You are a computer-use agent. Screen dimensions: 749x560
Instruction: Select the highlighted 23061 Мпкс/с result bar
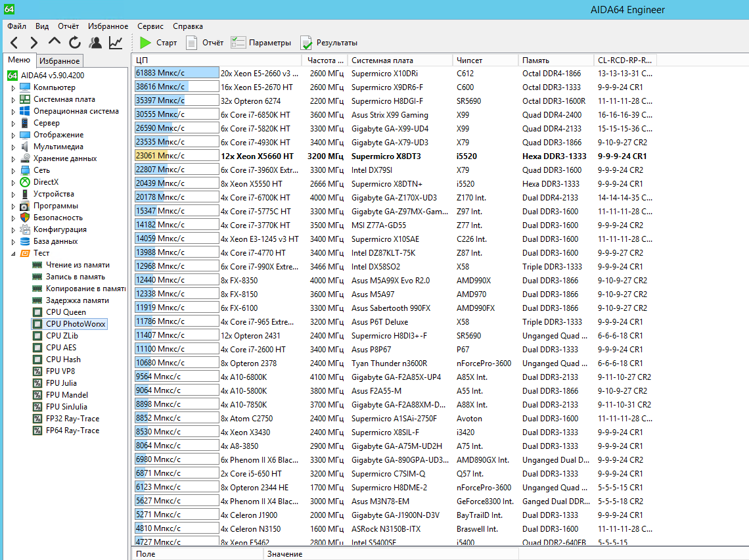tap(177, 156)
